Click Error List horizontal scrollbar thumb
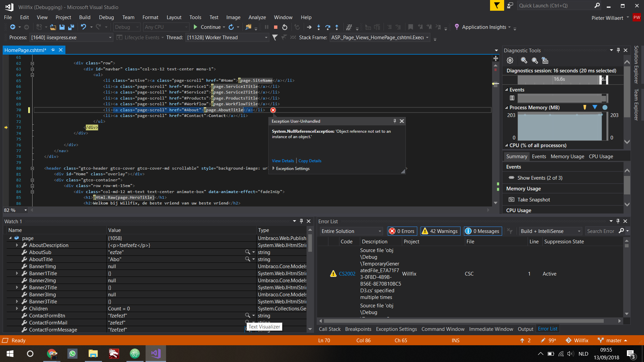The height and width of the screenshot is (362, 644). pos(464,321)
